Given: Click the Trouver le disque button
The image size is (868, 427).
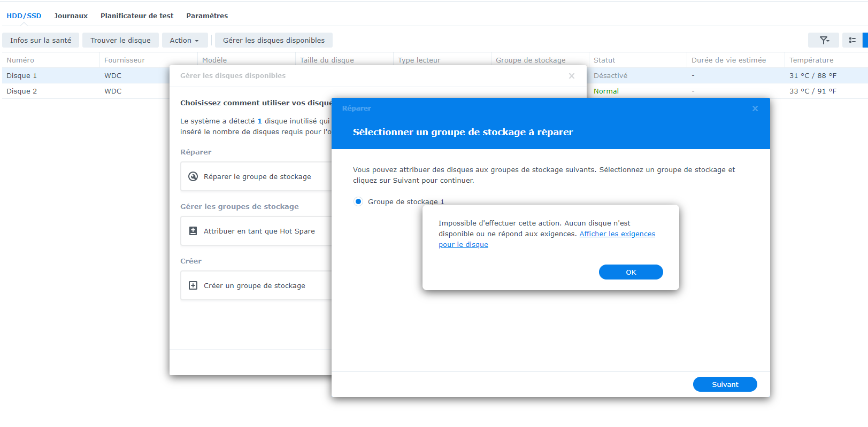Looking at the screenshot, I should (120, 40).
